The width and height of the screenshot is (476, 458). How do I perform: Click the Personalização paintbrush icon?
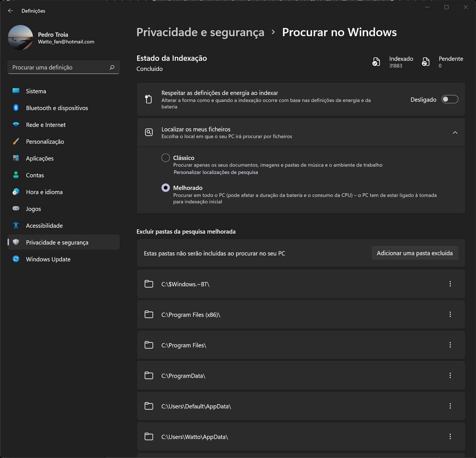[16, 141]
